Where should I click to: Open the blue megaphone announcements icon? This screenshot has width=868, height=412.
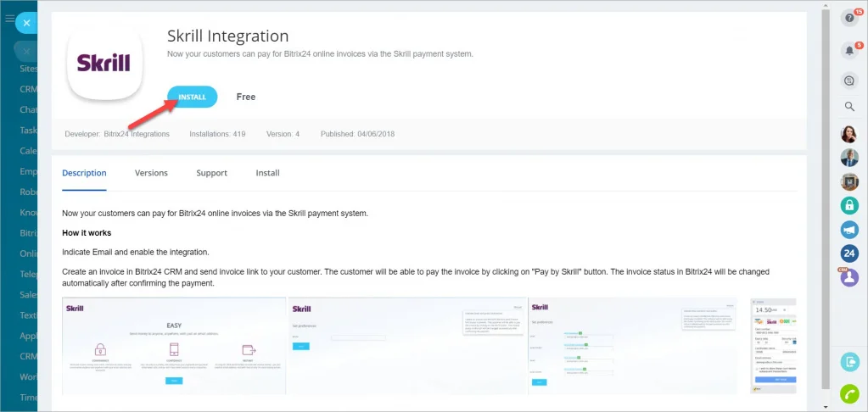(x=849, y=230)
